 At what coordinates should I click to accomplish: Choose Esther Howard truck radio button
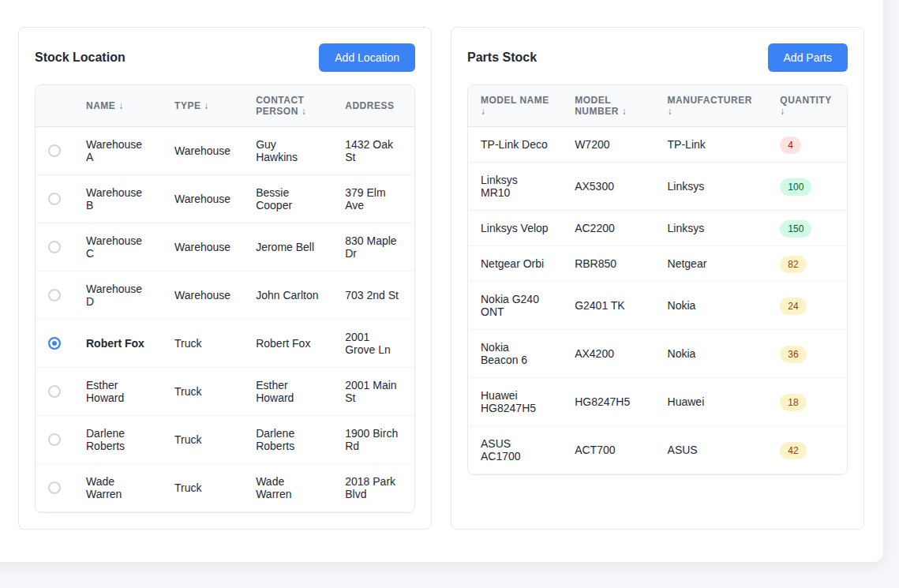pyautogui.click(x=54, y=391)
